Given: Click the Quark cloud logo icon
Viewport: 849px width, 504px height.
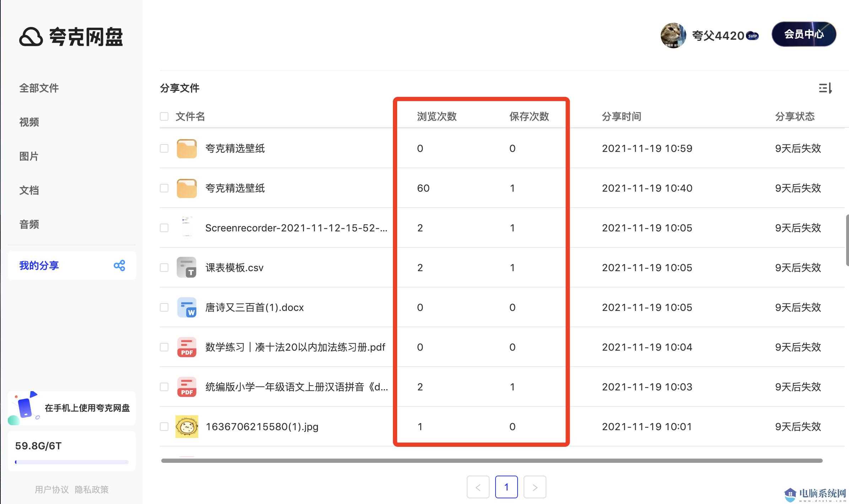Looking at the screenshot, I should (x=31, y=37).
